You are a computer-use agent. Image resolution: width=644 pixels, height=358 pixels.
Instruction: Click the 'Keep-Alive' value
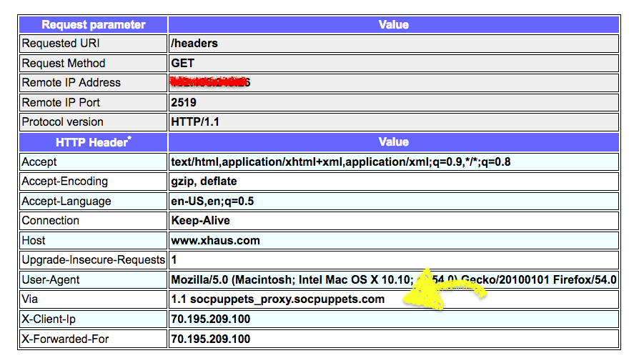393,221
